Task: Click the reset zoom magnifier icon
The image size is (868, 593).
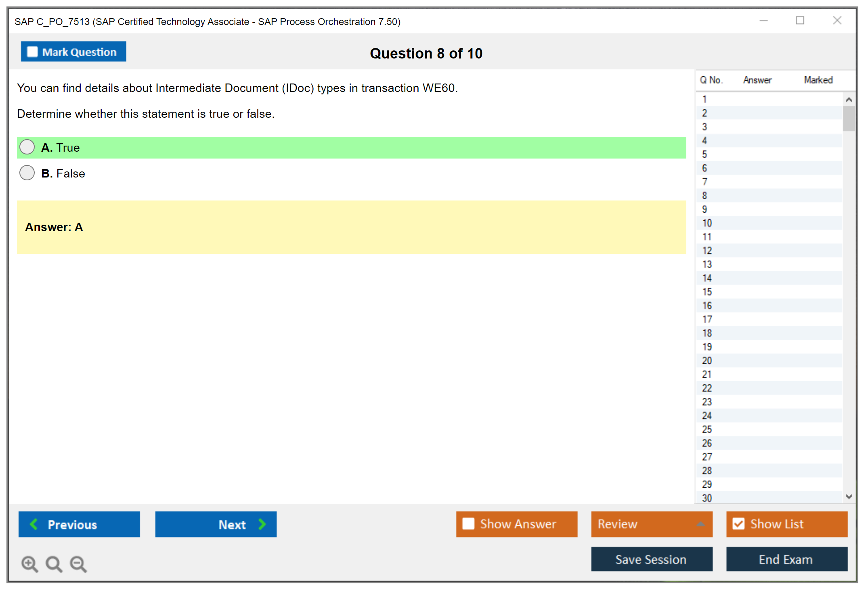Action: (x=54, y=564)
